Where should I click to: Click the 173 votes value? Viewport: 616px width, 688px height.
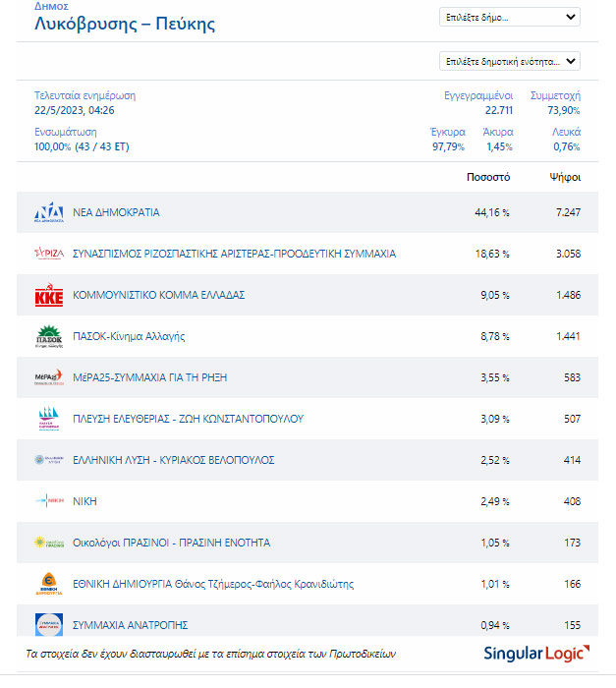pos(572,543)
